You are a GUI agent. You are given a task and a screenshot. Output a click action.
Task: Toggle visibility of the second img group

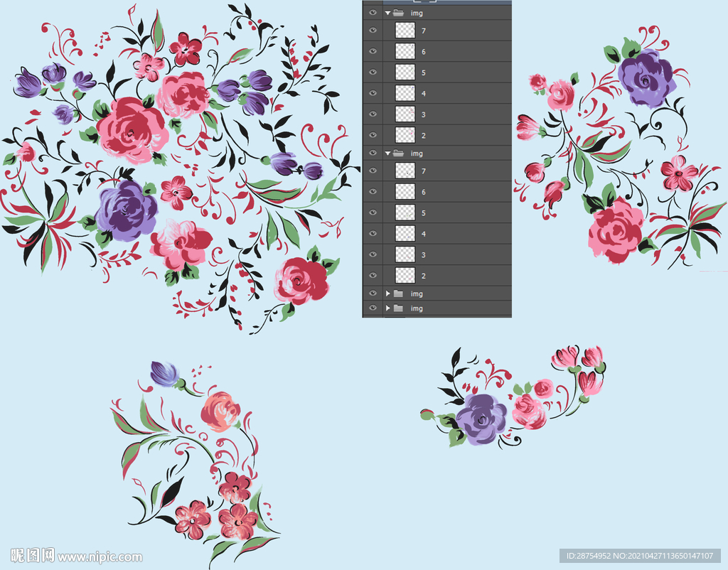click(x=373, y=154)
